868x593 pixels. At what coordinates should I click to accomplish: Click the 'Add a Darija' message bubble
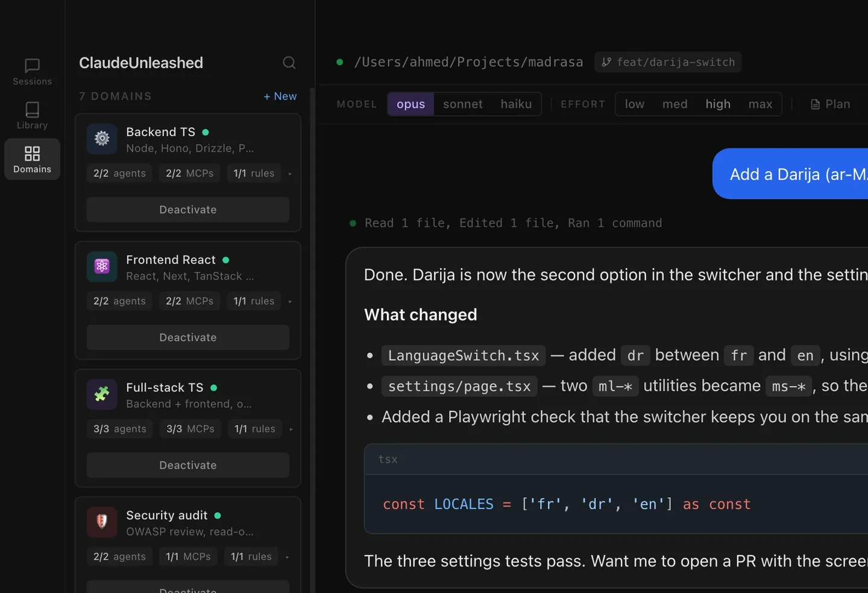click(x=790, y=174)
